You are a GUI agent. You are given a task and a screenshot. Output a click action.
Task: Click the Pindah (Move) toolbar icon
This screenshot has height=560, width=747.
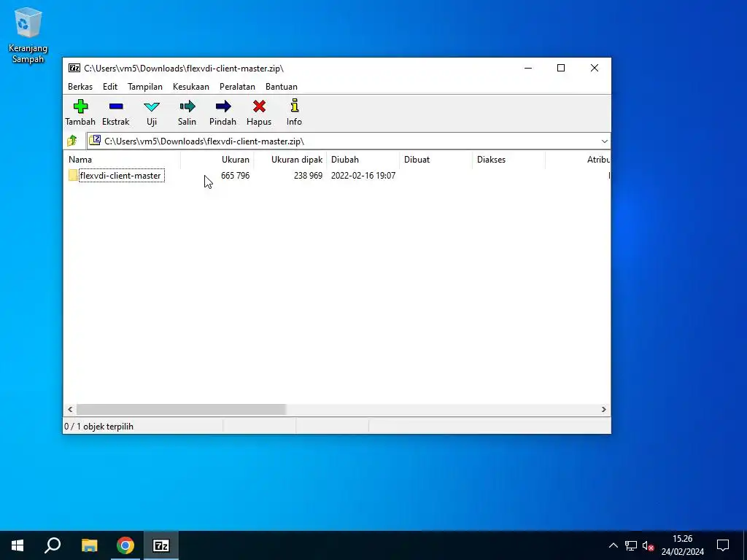tap(223, 106)
